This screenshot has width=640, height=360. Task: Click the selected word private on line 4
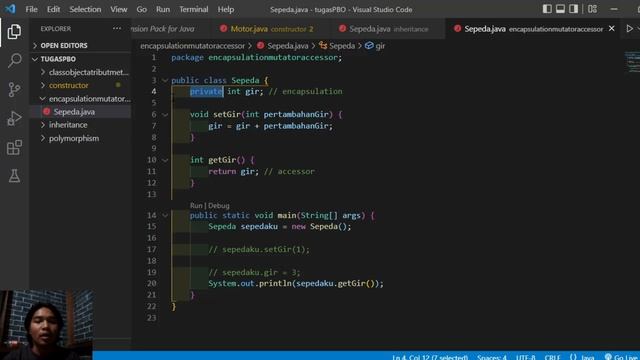click(207, 91)
